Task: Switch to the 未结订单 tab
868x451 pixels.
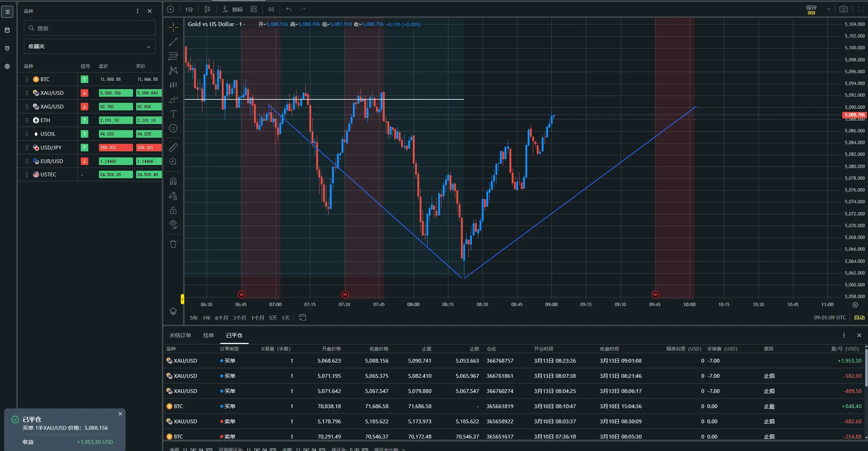Action: tap(180, 335)
